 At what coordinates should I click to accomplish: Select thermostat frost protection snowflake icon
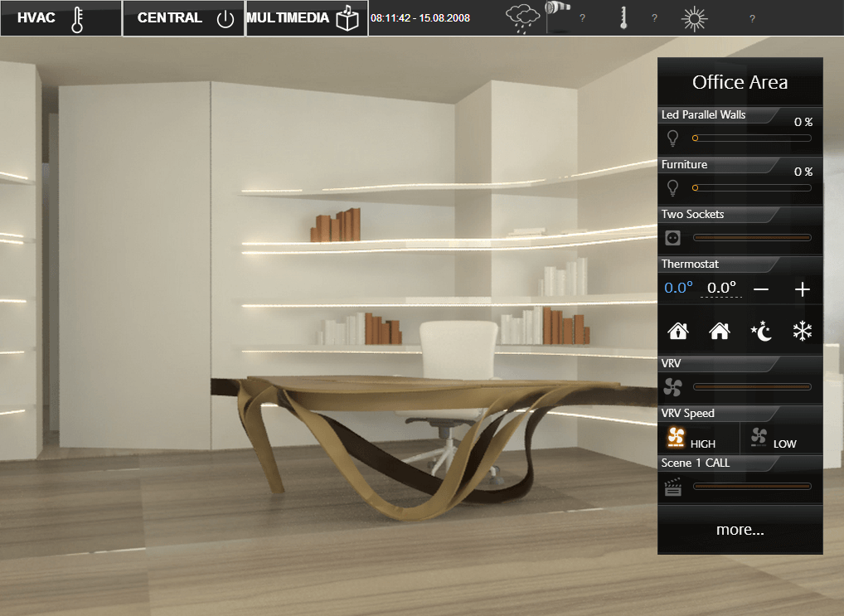(x=802, y=332)
